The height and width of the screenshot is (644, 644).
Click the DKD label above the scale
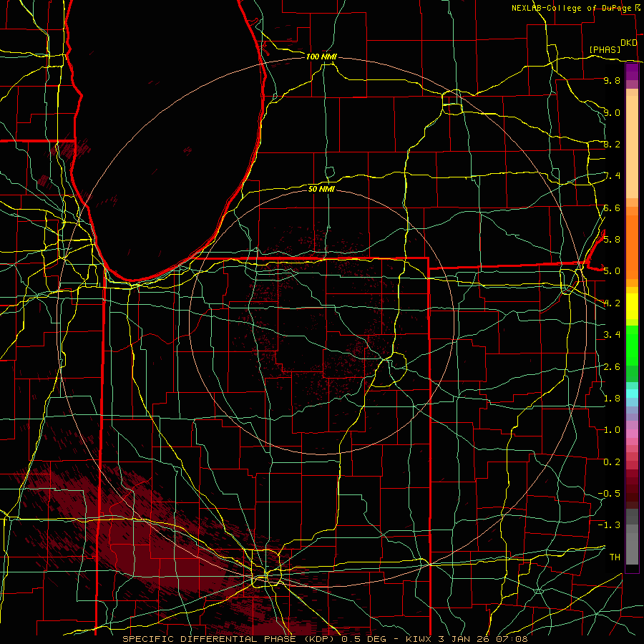pos(628,43)
